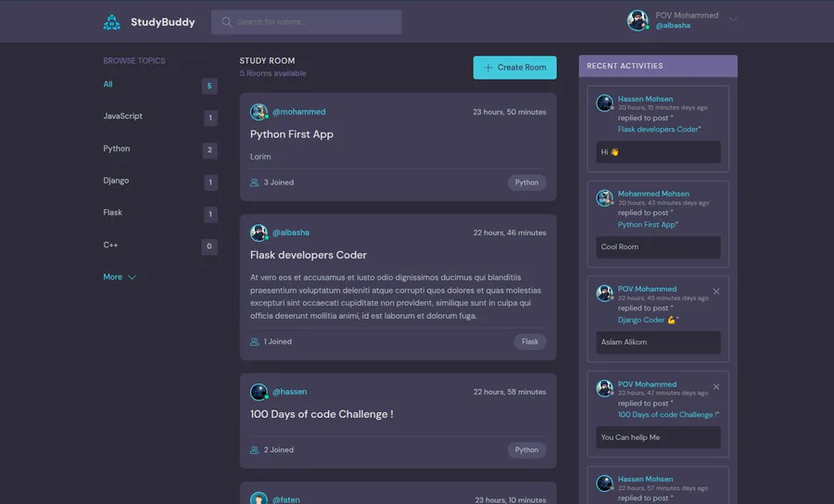Click the Cool Room message text
Image resolution: width=834 pixels, height=504 pixels.
coord(620,247)
